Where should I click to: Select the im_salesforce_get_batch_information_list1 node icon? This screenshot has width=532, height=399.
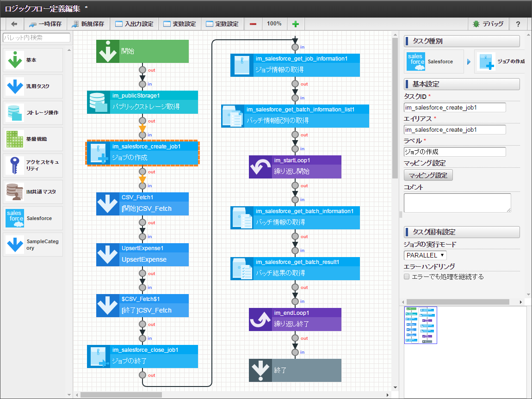[233, 116]
